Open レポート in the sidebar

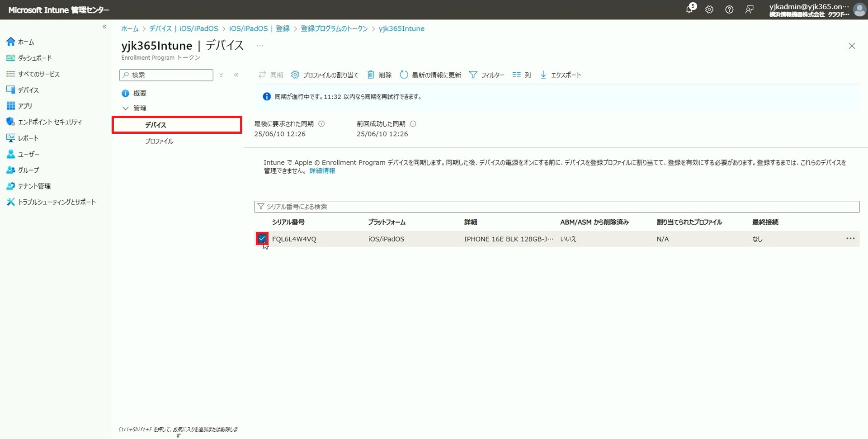coord(23,138)
